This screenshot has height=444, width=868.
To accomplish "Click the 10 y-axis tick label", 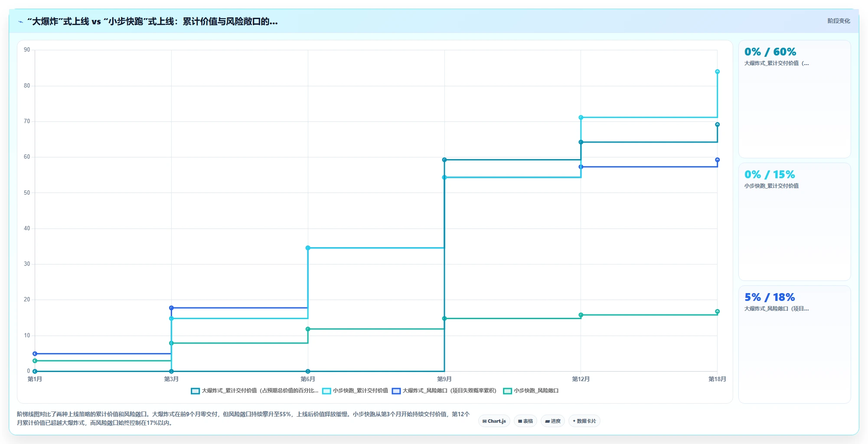I will click(x=27, y=336).
